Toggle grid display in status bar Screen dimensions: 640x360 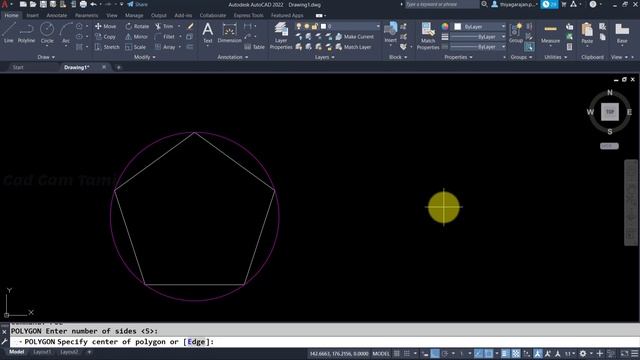(x=397, y=353)
